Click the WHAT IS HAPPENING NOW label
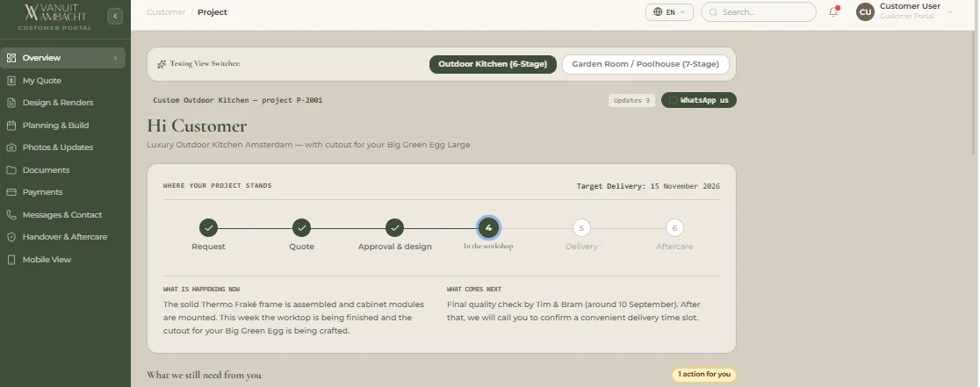Image resolution: width=980 pixels, height=387 pixels. click(201, 290)
